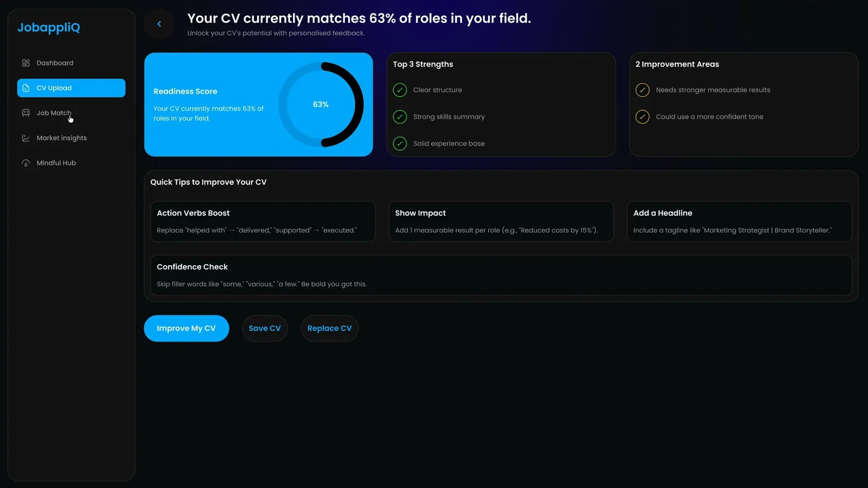868x488 pixels.
Task: Click the yellow check beside confident tone
Action: 642,117
